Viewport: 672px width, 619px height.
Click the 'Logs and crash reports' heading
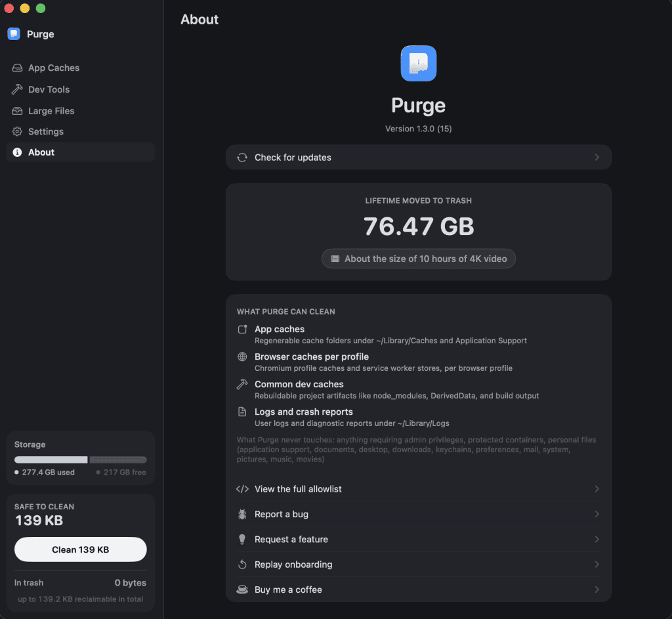click(304, 412)
